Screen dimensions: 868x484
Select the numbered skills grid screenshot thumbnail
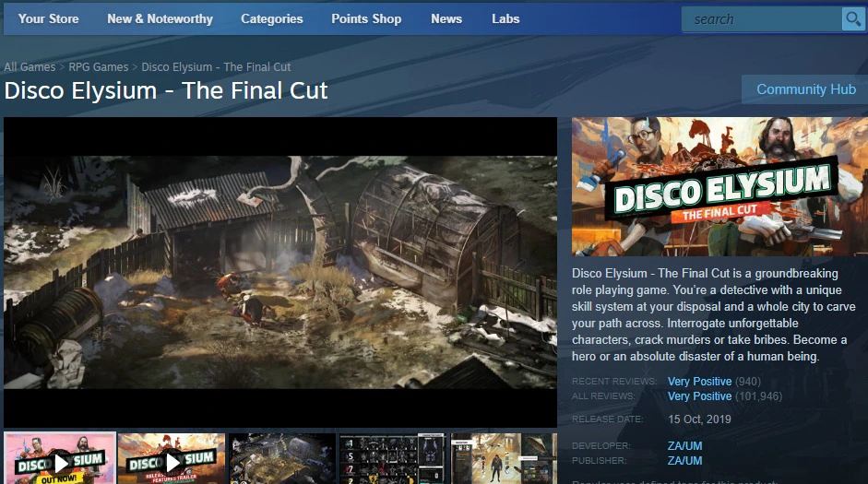[x=393, y=458]
